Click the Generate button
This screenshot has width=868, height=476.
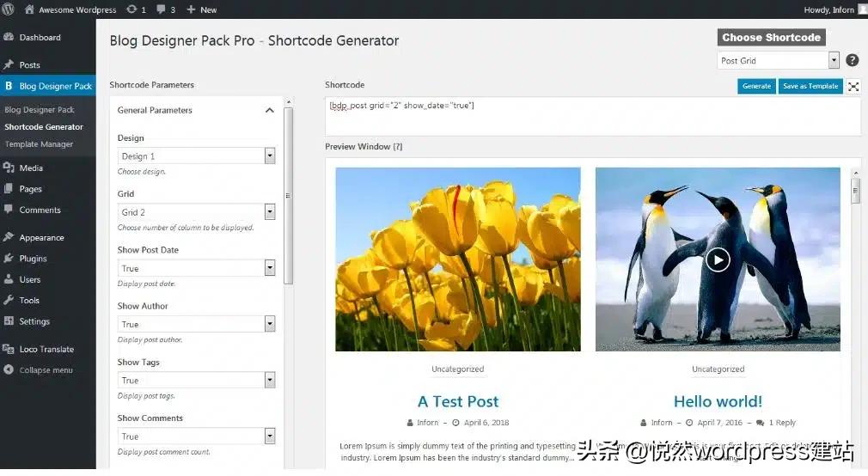pos(756,86)
